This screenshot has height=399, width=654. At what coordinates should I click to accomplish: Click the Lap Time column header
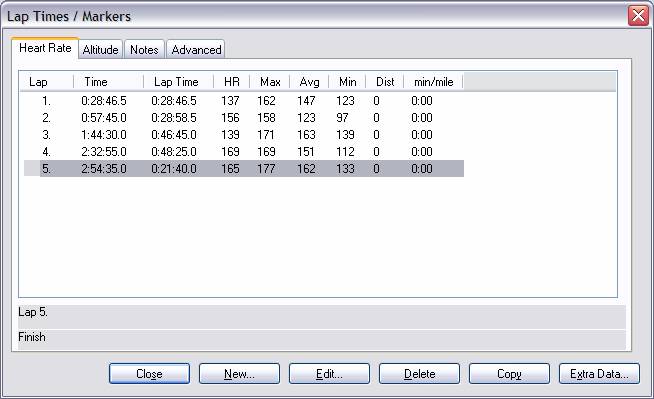pos(179,82)
